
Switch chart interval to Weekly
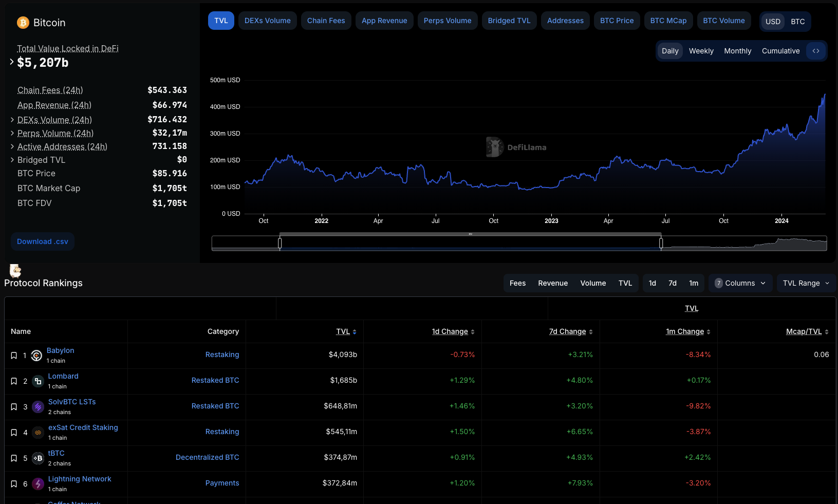pos(701,51)
